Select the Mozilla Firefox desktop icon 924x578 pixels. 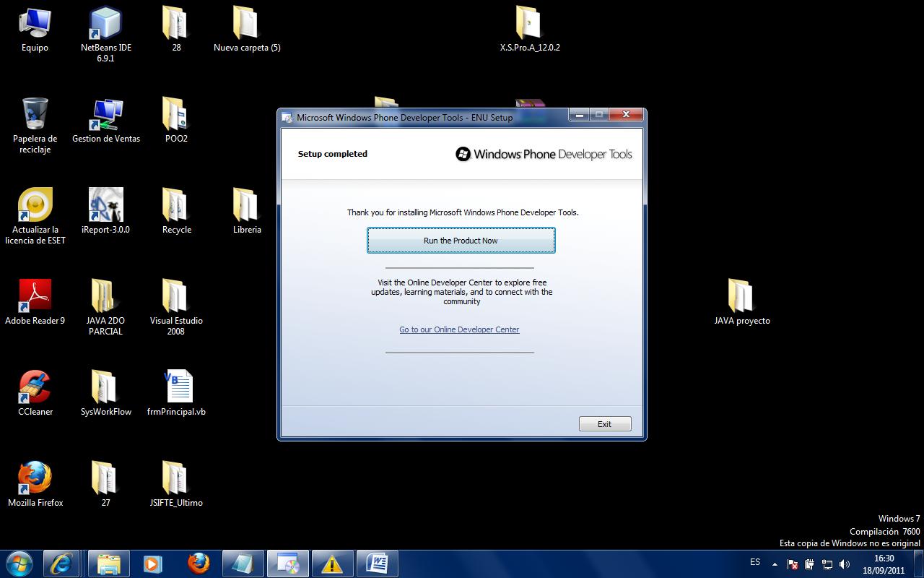tap(35, 479)
